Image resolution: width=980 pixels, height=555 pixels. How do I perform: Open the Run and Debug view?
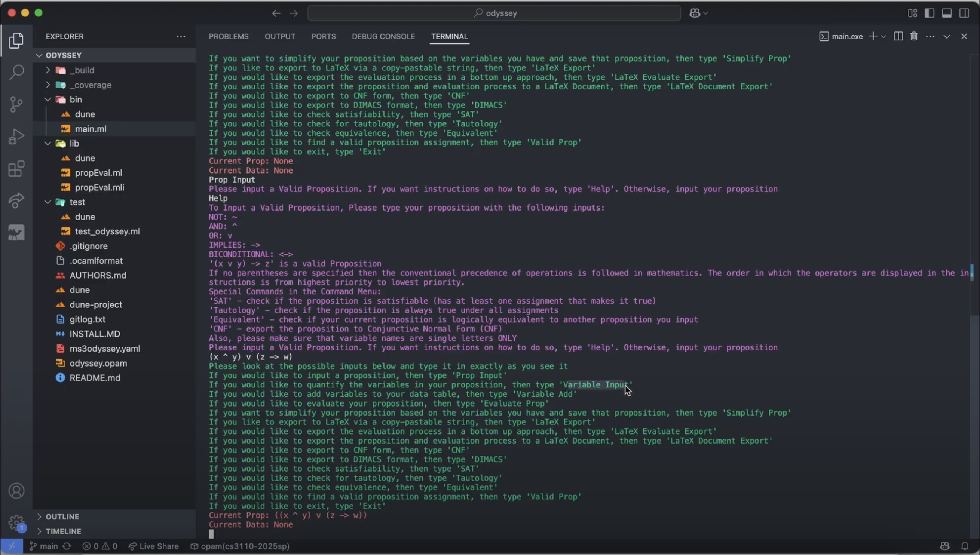click(x=16, y=136)
